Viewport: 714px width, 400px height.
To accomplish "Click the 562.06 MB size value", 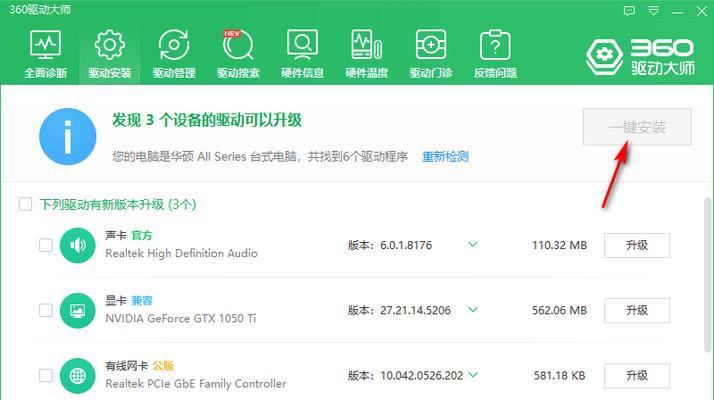I will pos(559,310).
